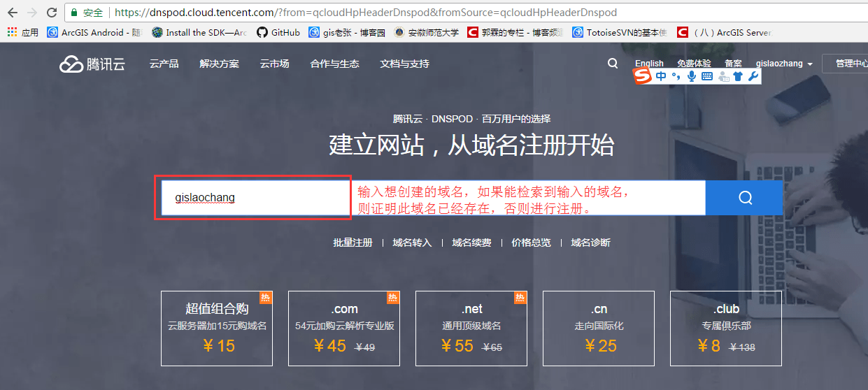The height and width of the screenshot is (390, 868).
Task: Toggle Sogou Chinese/English input mode
Action: click(661, 77)
